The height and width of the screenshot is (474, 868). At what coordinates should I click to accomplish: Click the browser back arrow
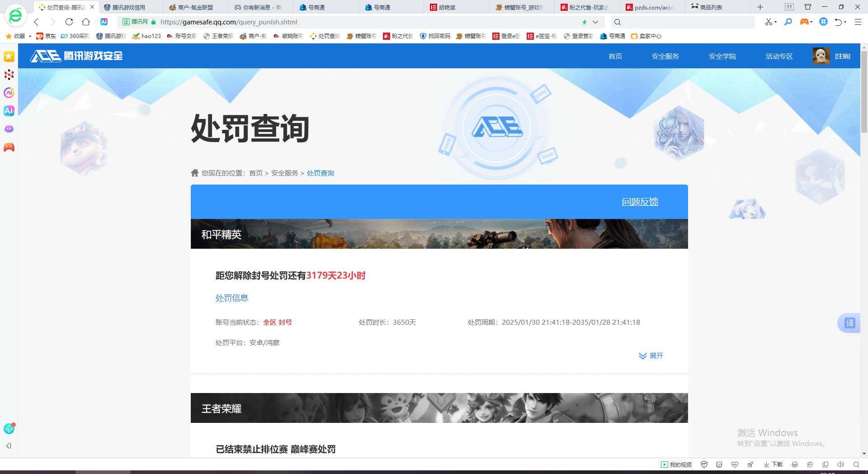[x=37, y=22]
